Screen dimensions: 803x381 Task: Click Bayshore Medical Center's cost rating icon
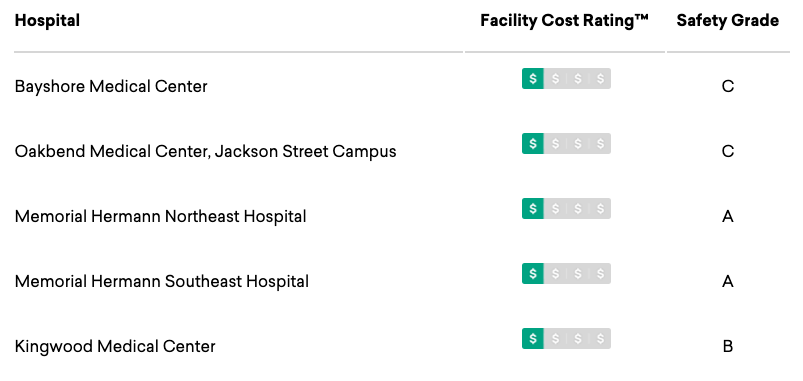click(x=566, y=78)
